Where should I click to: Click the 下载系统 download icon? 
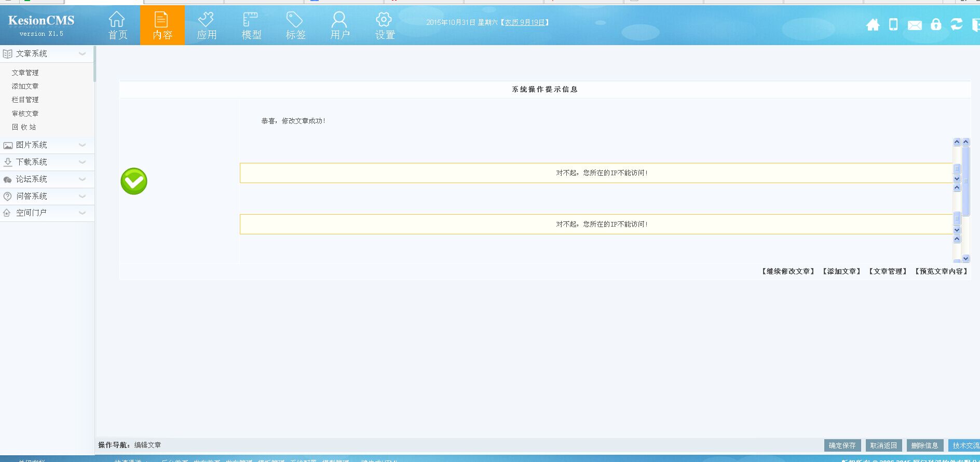pos(8,162)
